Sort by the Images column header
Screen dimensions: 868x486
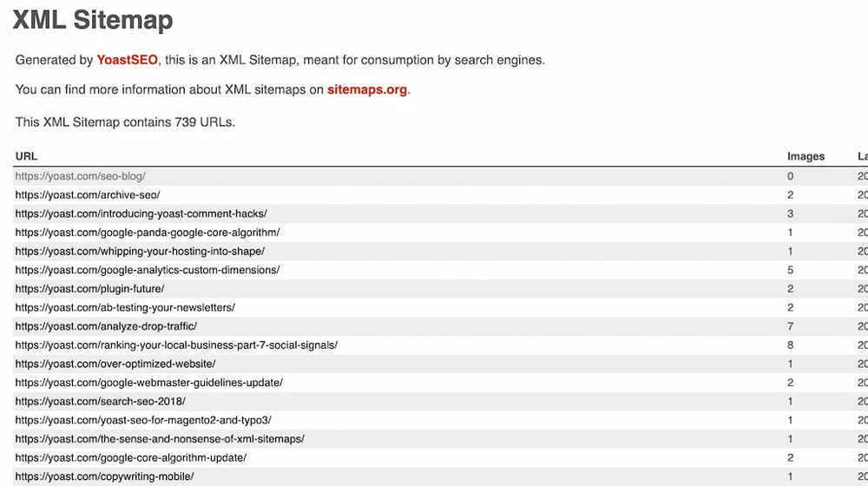(x=806, y=157)
